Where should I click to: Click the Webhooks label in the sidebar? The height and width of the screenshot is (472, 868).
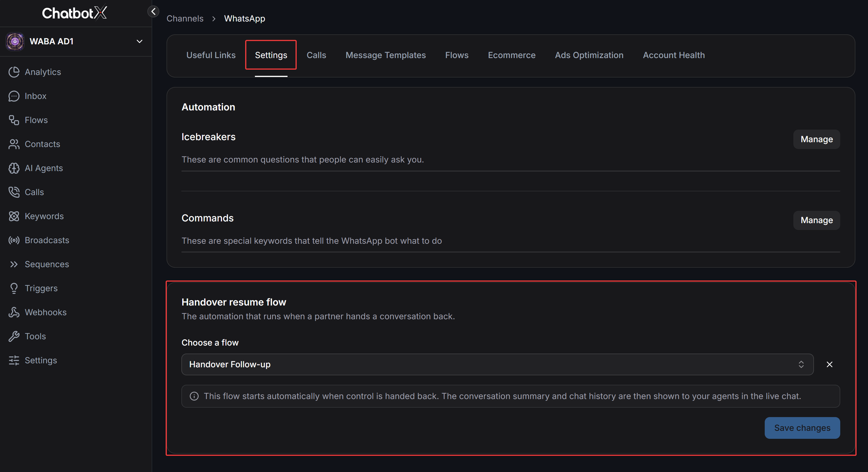pyautogui.click(x=45, y=312)
